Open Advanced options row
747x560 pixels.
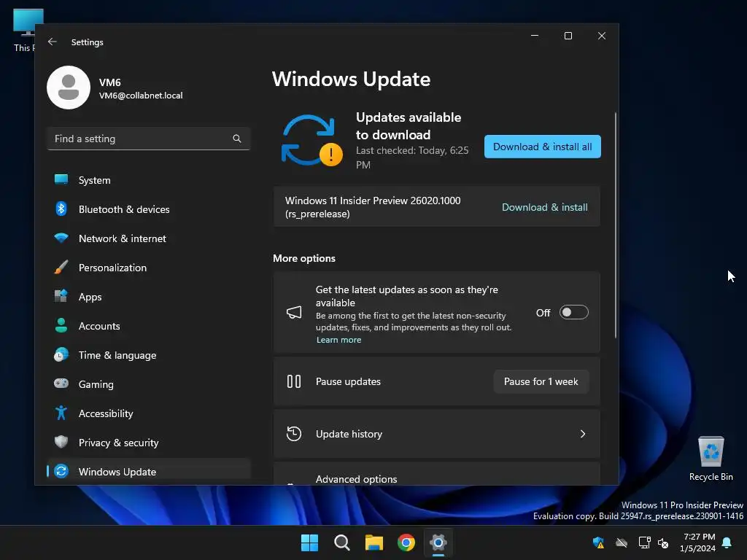click(x=436, y=474)
